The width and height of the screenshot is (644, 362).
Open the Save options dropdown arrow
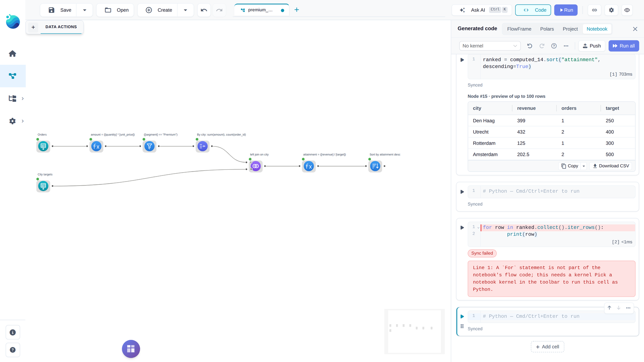coord(85,10)
